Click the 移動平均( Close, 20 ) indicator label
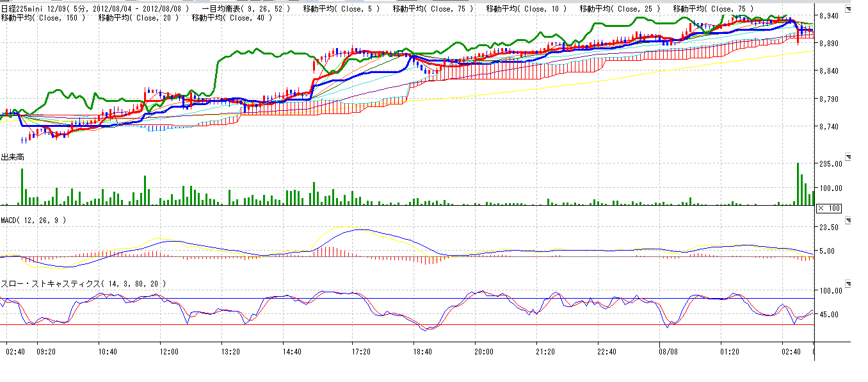The width and height of the screenshot is (868, 382). pos(139,18)
